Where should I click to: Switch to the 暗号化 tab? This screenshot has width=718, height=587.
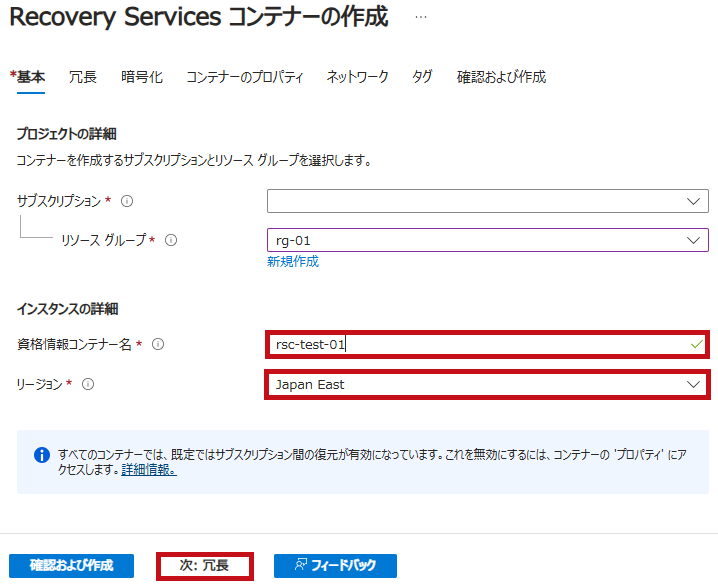(142, 77)
